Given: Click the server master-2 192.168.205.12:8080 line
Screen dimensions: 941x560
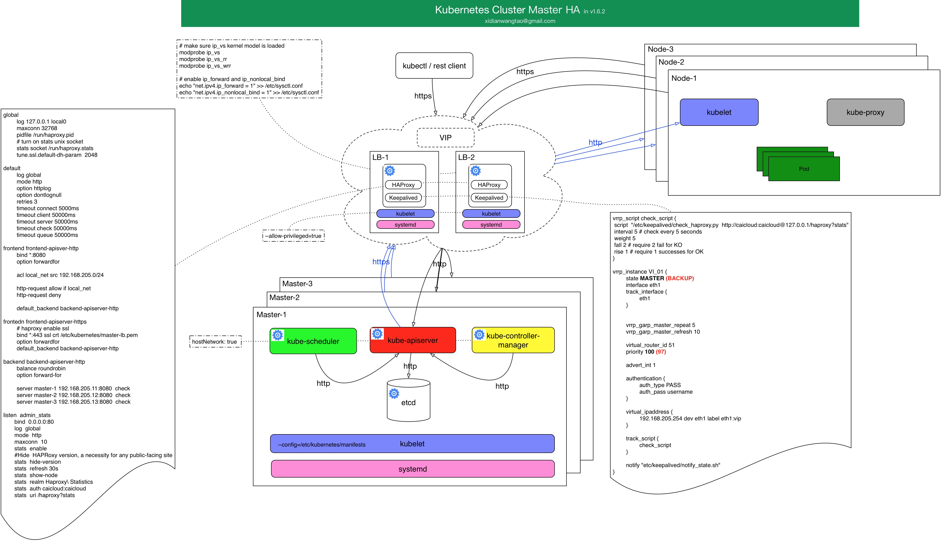Looking at the screenshot, I should 73,395.
